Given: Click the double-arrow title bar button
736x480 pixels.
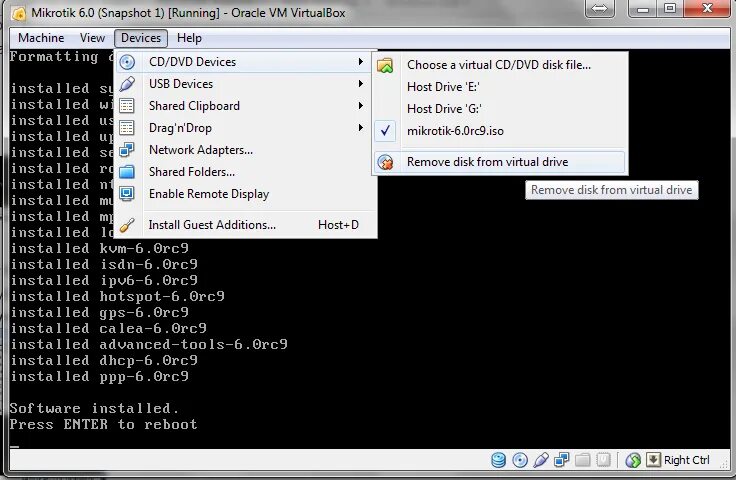Looking at the screenshot, I should click(x=599, y=8).
